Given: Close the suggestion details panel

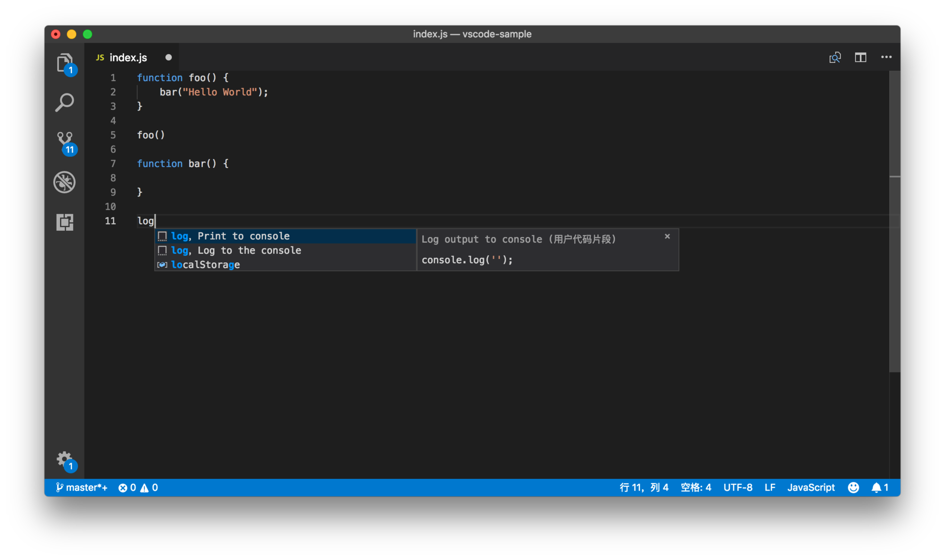Looking at the screenshot, I should click(667, 237).
